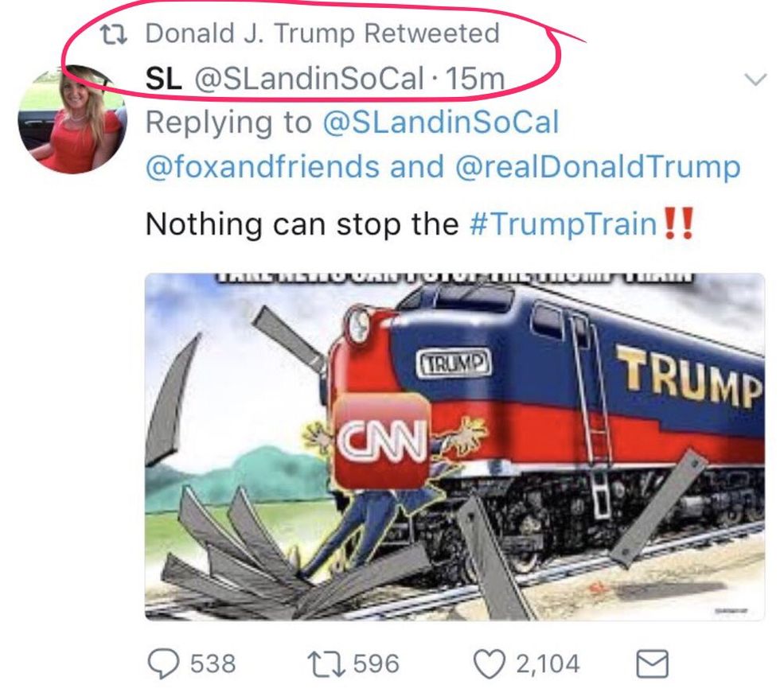Open the tweet options chevron menu
Image resolution: width=780 pixels, height=700 pixels.
coord(755,79)
